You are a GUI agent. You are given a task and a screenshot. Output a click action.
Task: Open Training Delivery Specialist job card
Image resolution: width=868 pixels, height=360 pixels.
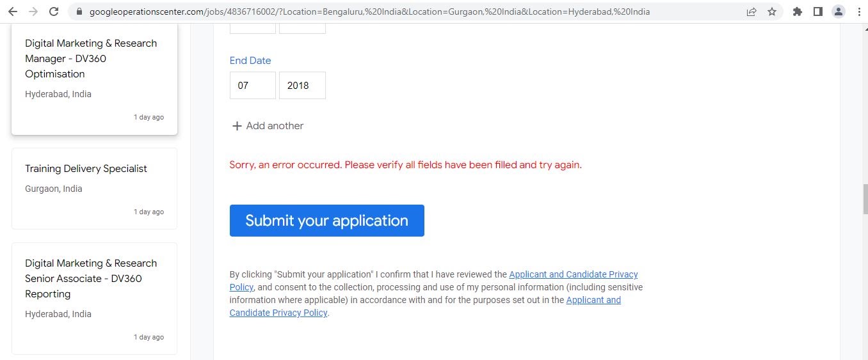(94, 188)
